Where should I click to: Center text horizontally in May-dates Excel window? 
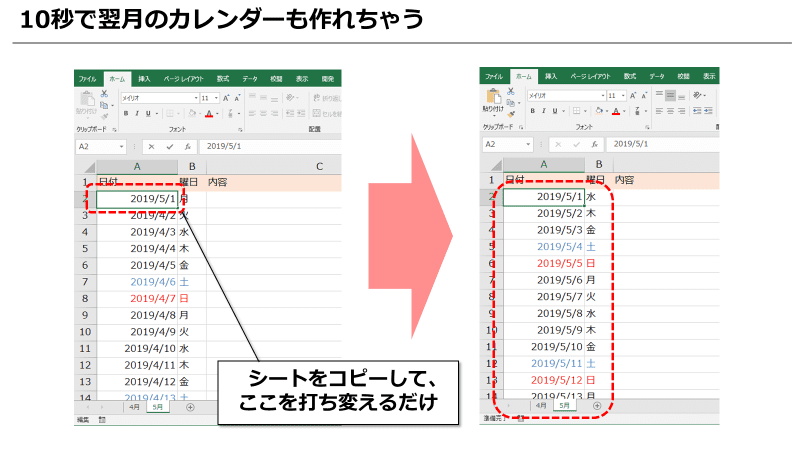(x=670, y=111)
